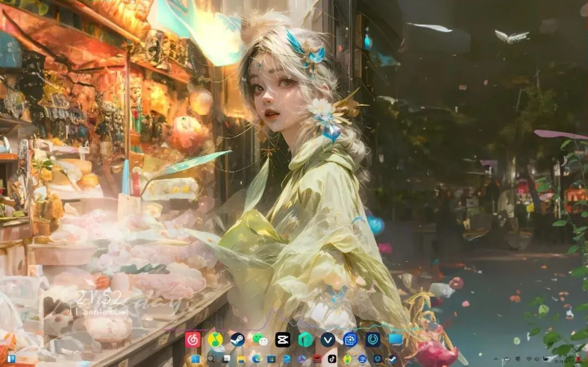The height and width of the screenshot is (367, 588).
Task: Open taskbar Search
Action: [211, 359]
